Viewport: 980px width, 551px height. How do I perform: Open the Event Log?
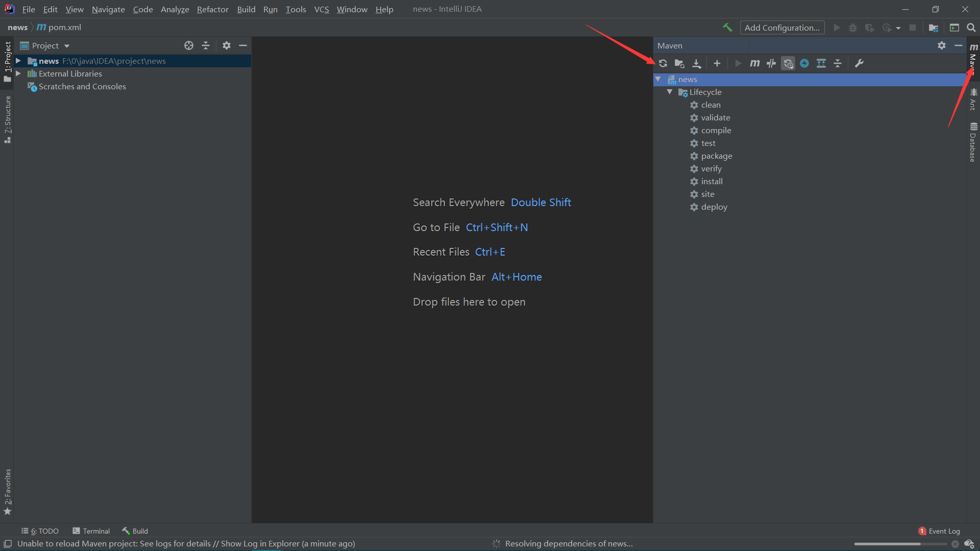(939, 531)
